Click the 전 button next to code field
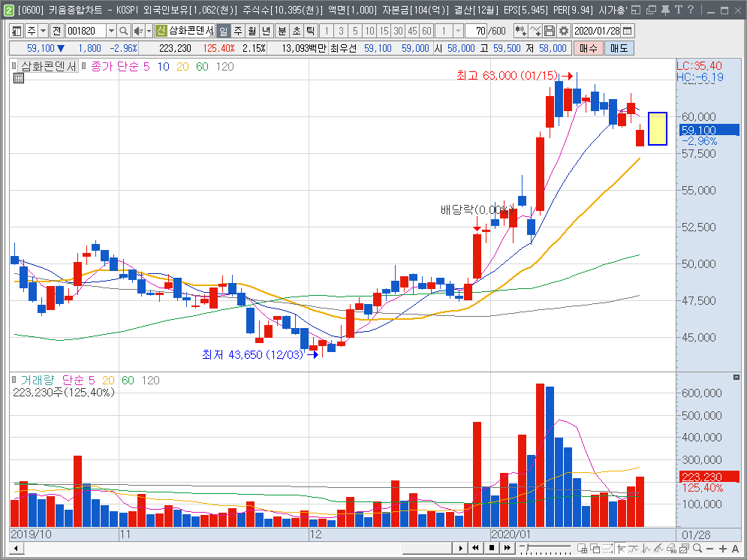The image size is (747, 560). 57,31
